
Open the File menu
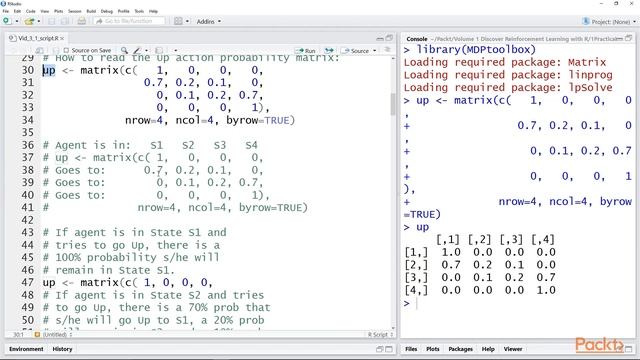(x=6, y=11)
